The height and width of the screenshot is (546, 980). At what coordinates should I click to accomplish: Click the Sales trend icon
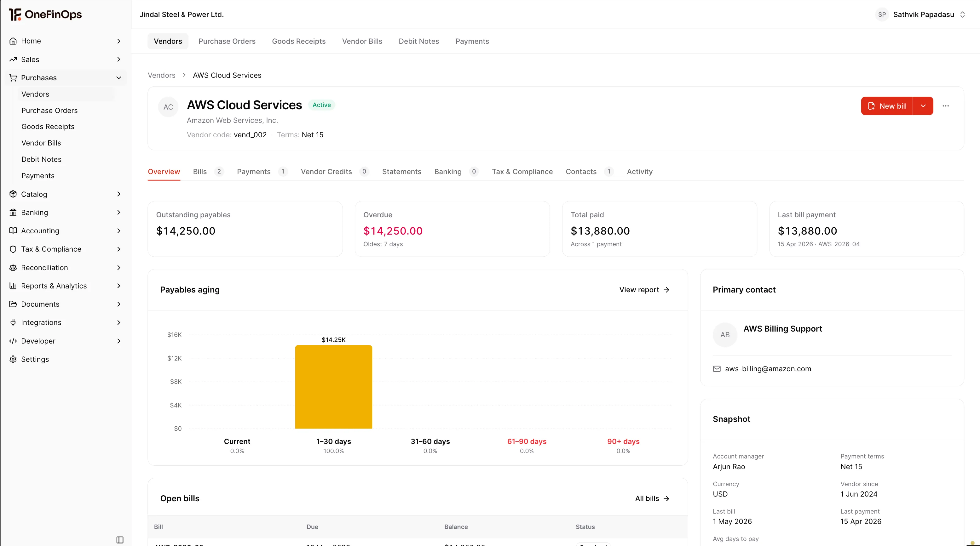13,59
